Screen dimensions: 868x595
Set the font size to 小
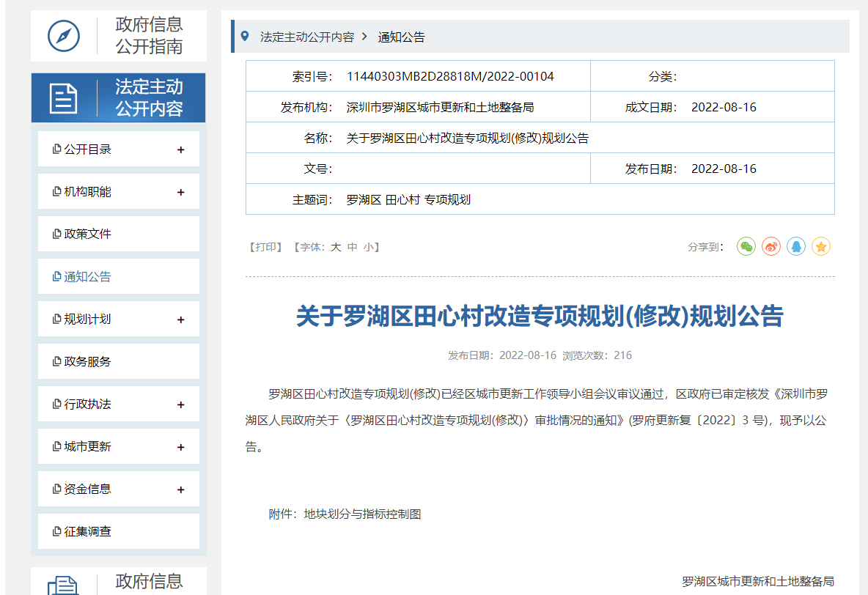tap(368, 248)
